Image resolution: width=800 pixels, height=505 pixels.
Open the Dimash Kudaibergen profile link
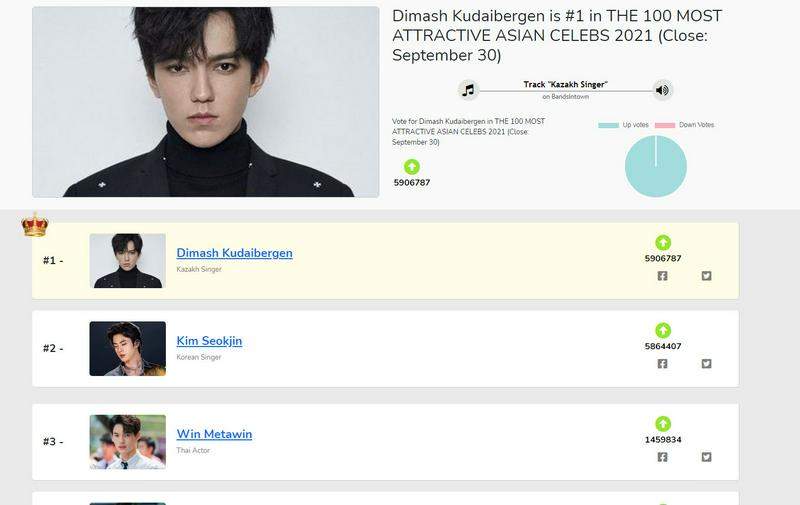[x=235, y=253]
